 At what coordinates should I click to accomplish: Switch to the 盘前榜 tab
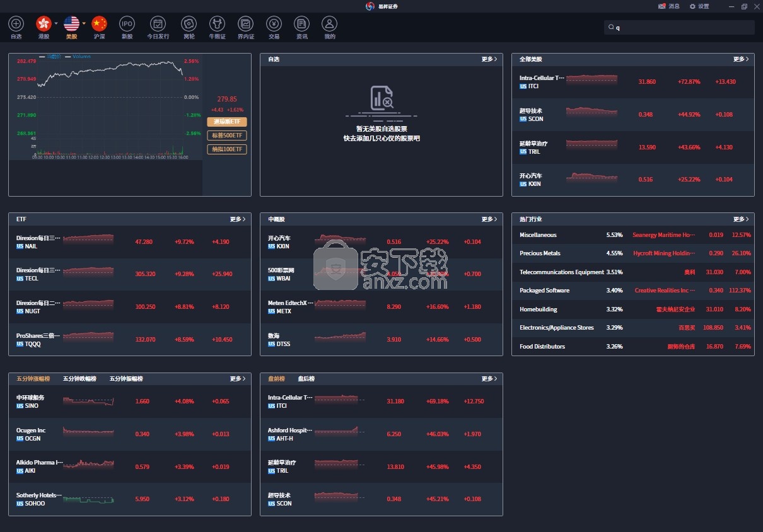276,379
